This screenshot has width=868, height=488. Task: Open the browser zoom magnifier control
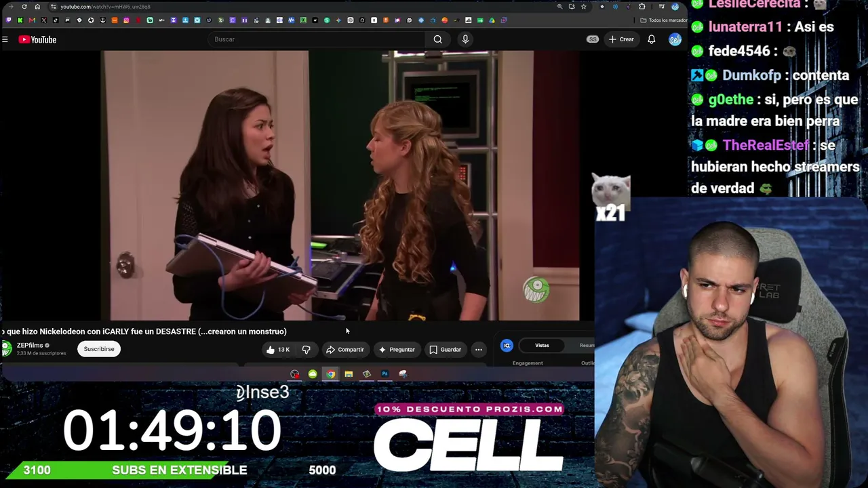coord(559,7)
